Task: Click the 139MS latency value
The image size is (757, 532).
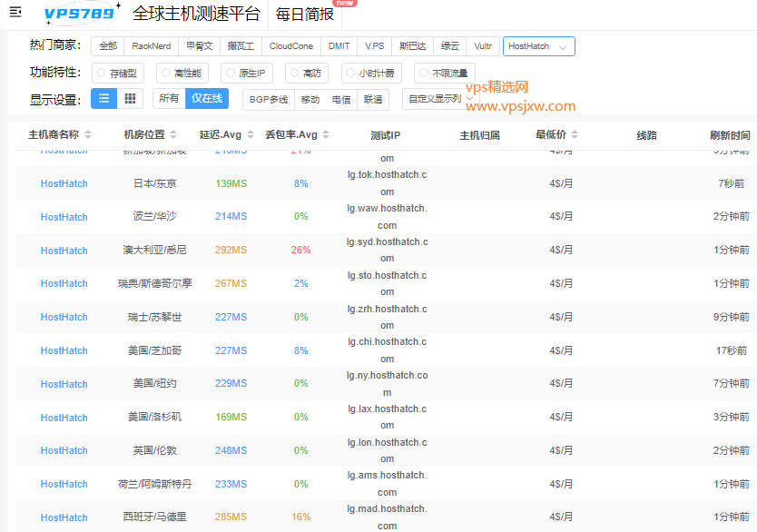Action: [x=231, y=183]
